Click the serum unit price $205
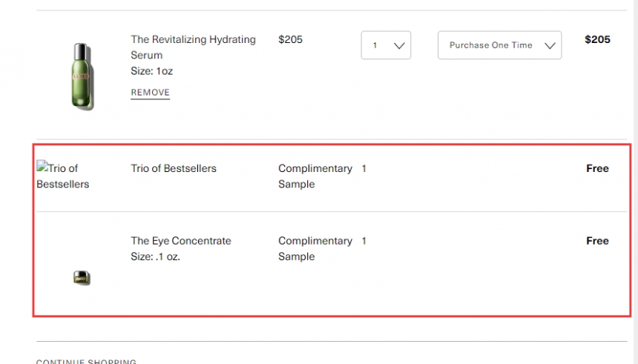This screenshot has height=364, width=638. click(290, 39)
